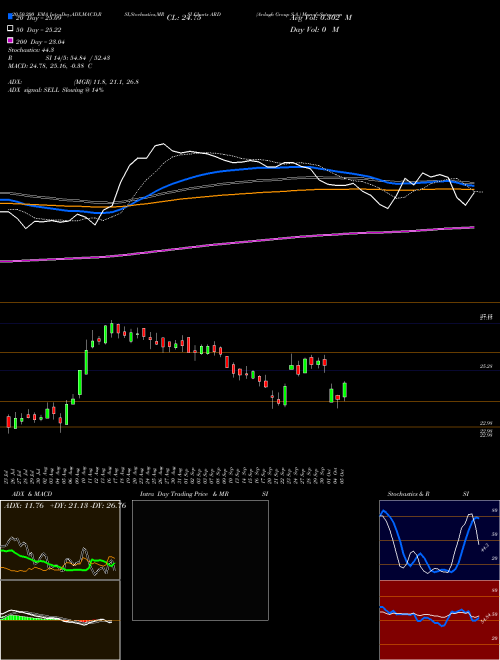
Task: Click the last green candlestick on the chart
Action: pyautogui.click(x=345, y=390)
